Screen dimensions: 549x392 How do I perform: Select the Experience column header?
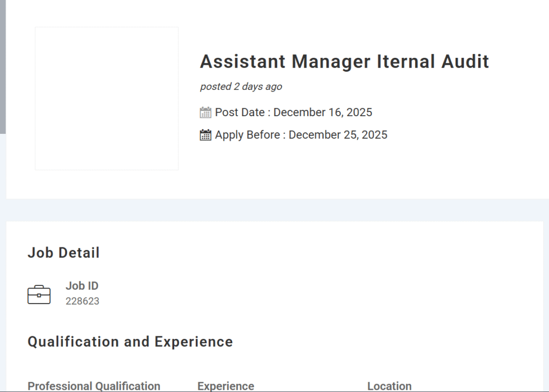[x=225, y=386]
